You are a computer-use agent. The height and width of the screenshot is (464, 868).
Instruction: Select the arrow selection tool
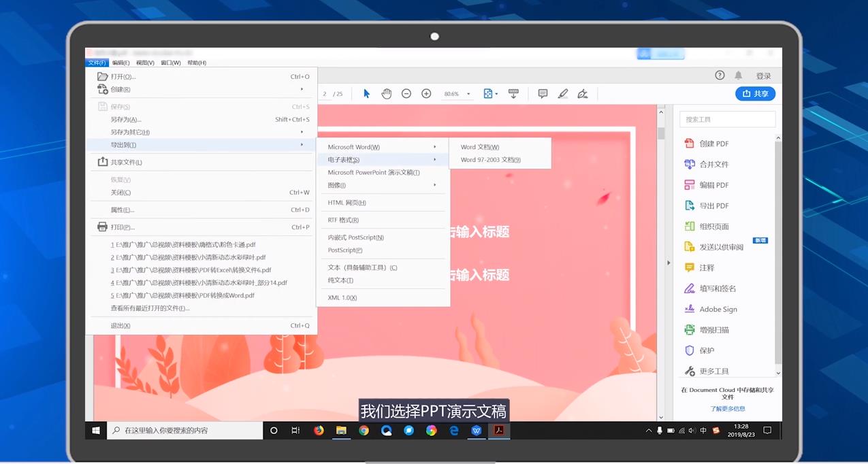[367, 94]
